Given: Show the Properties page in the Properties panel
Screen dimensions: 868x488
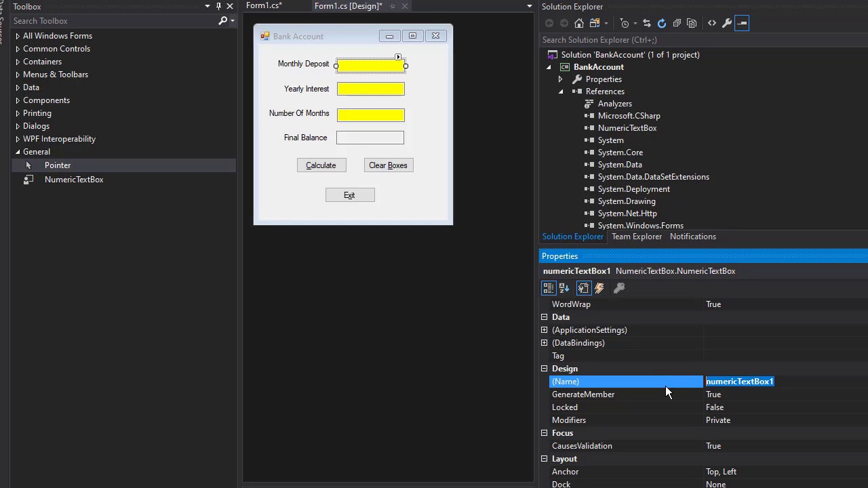Looking at the screenshot, I should tap(583, 288).
